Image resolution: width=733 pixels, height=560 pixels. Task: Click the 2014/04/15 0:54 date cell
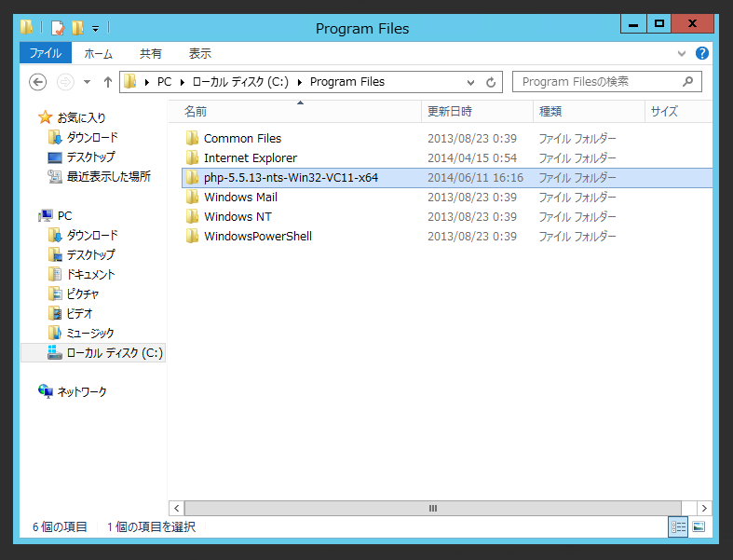pyautogui.click(x=472, y=158)
